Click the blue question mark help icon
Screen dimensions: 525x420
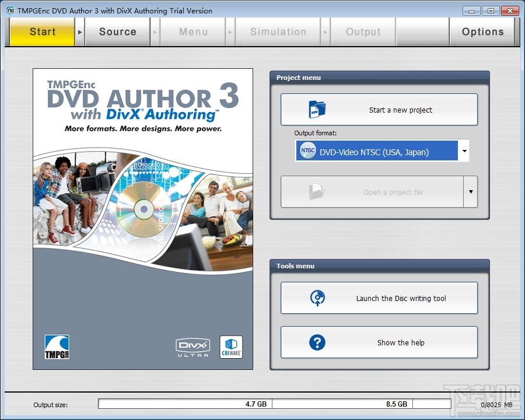click(317, 342)
